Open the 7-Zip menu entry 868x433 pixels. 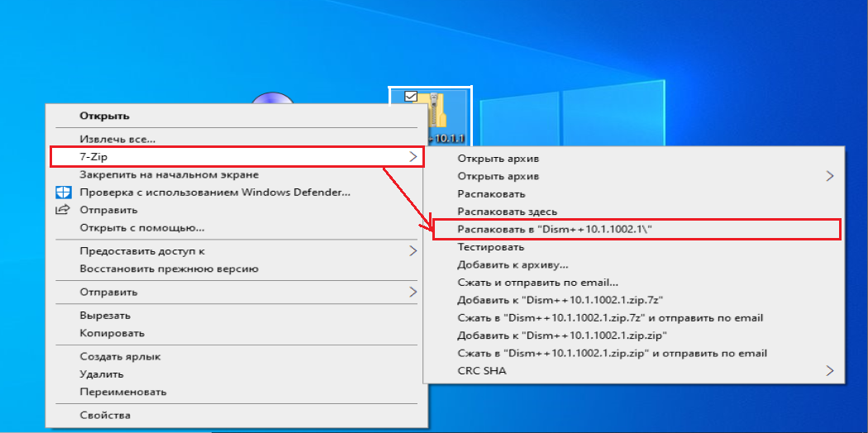(x=237, y=156)
